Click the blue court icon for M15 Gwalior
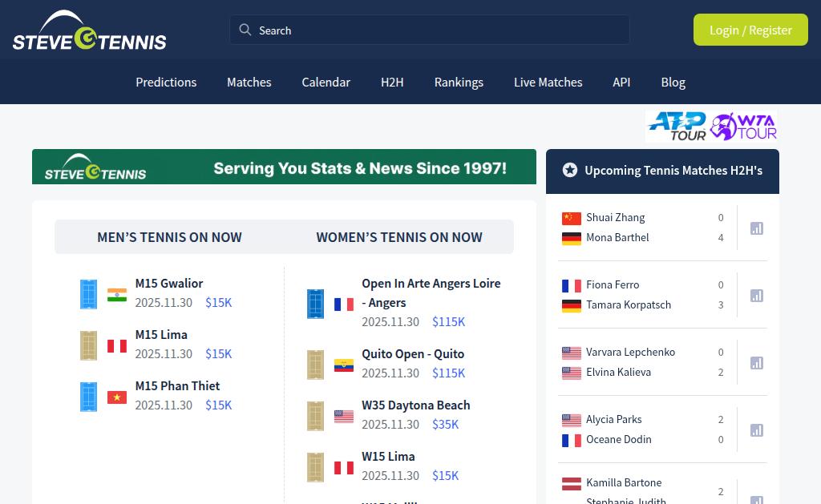Screen dimensions: 821x504 (88, 294)
